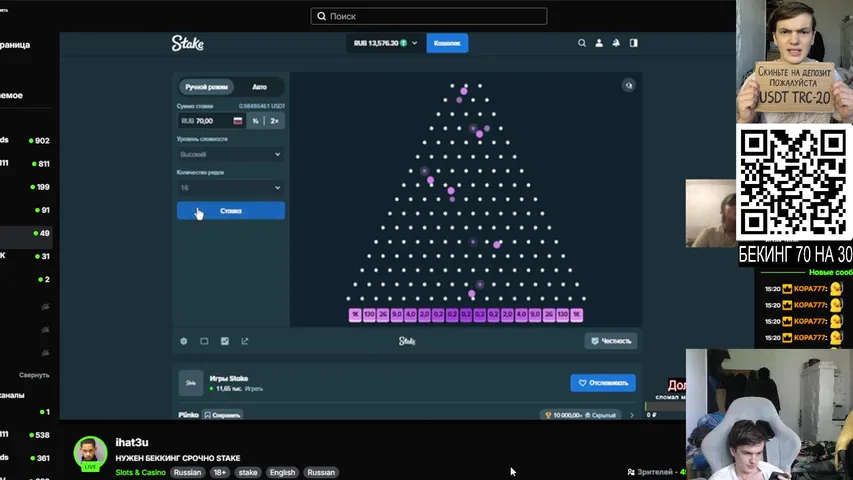Switch to Авто betting mode
The image size is (853, 480).
(259, 87)
